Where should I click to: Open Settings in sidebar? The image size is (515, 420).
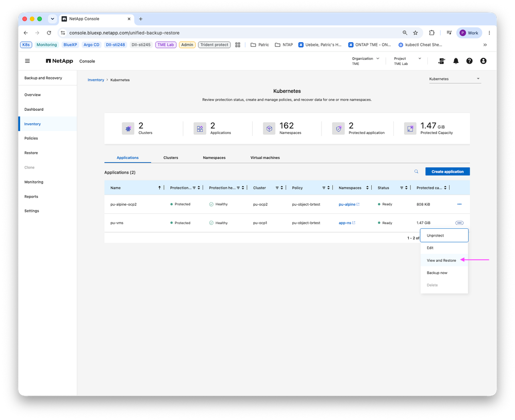coord(47,211)
